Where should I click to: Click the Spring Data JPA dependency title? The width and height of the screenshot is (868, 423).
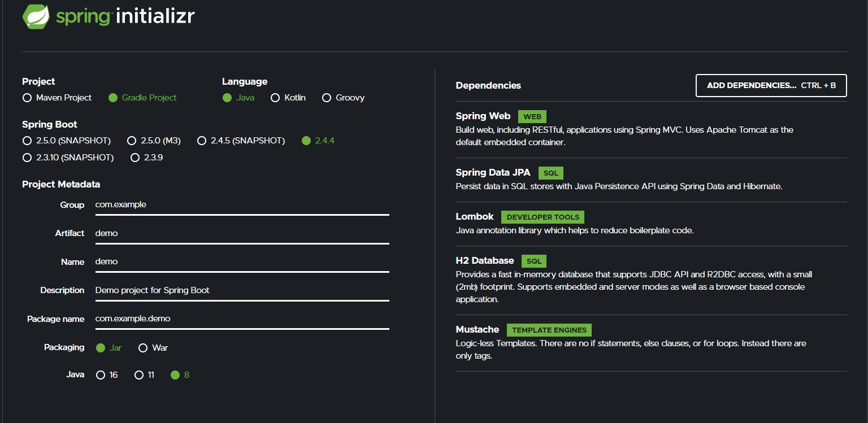(493, 173)
